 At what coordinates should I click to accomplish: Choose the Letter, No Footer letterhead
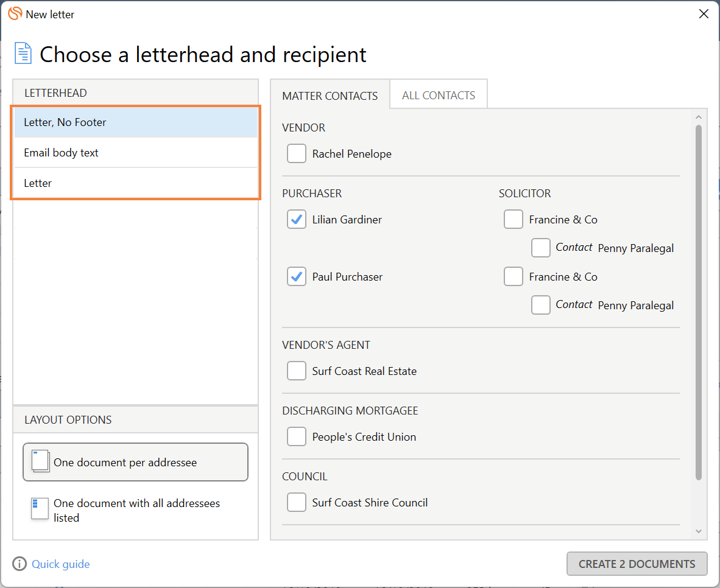pos(135,122)
